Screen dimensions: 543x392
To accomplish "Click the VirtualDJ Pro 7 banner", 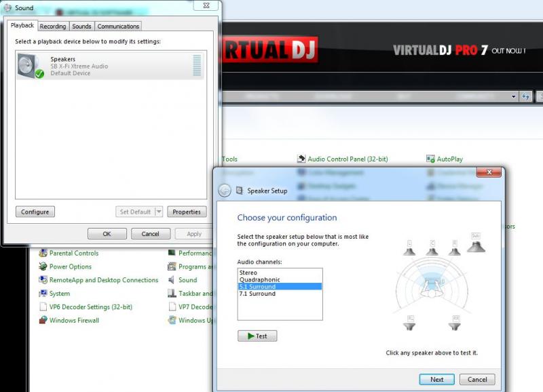I will click(460, 50).
